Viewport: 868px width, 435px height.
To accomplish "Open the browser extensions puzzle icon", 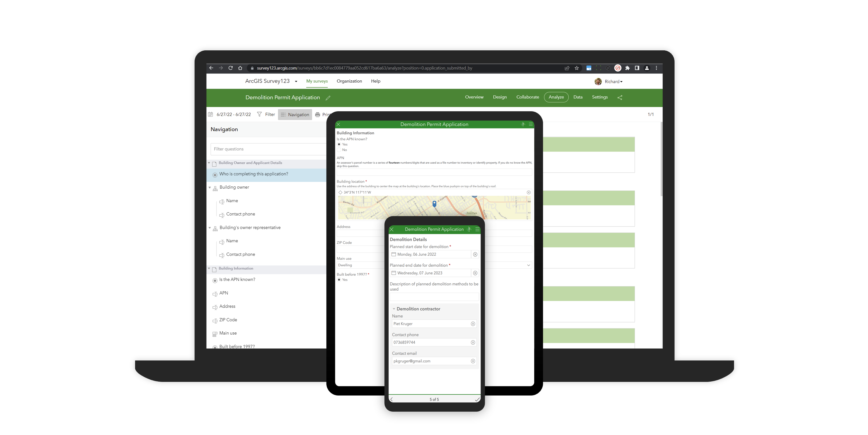I will 627,68.
